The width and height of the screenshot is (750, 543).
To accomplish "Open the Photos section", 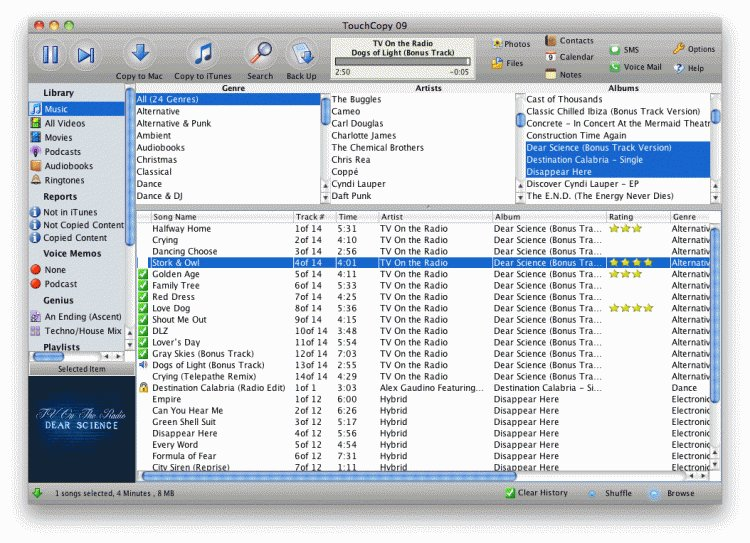I will 511,45.
